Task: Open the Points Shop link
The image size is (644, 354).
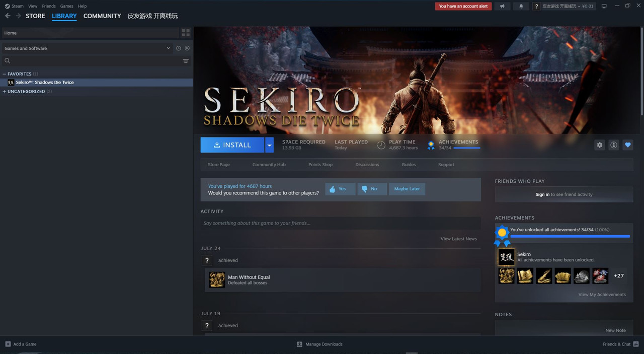Action: 320,165
